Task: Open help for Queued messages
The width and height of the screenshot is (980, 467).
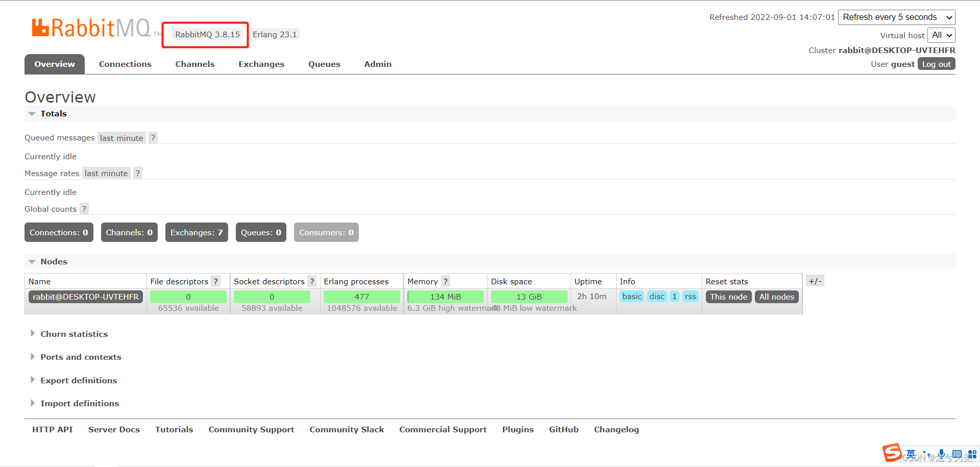Action: [x=153, y=138]
